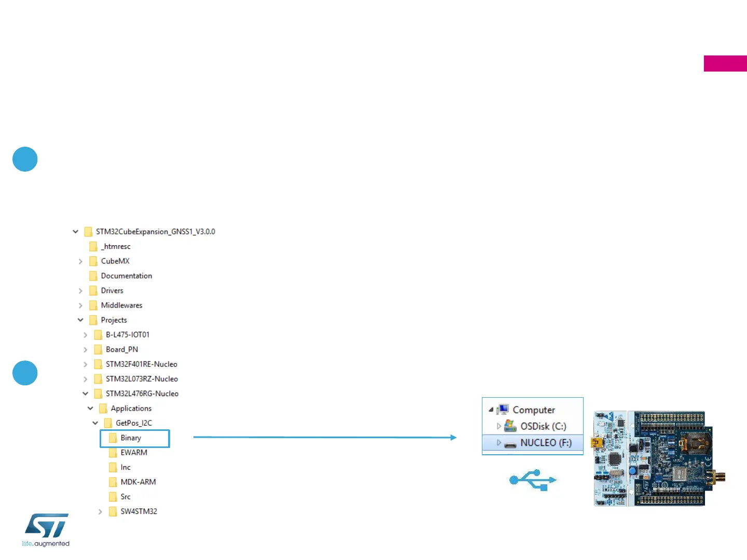Expand the NUCLEO (F:) drive triangle
The height and width of the screenshot is (560, 747).
(499, 443)
